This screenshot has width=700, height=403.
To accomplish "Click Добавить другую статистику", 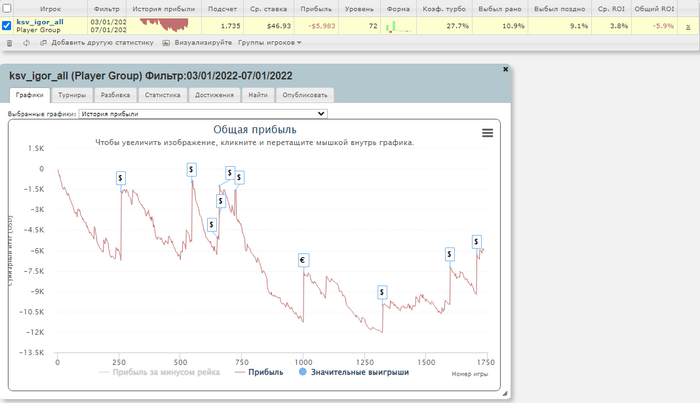I will click(x=102, y=43).
